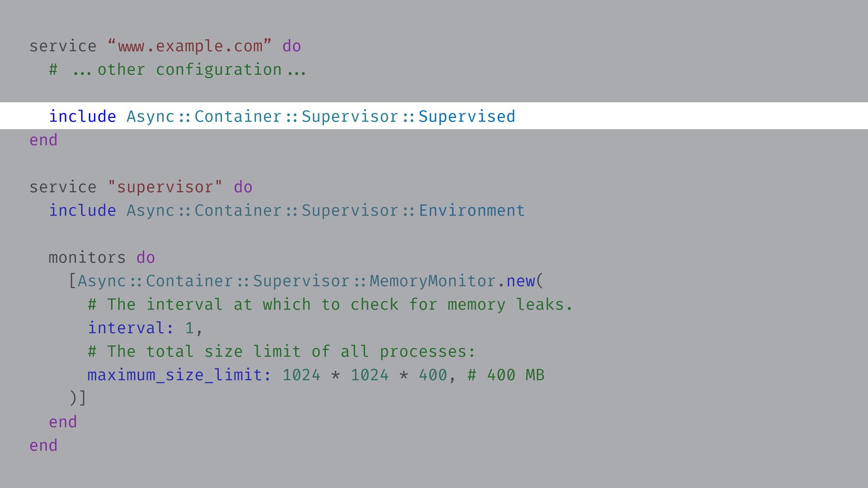Image resolution: width=868 pixels, height=488 pixels.
Task: Click the "www.example.com" string literal
Action: click(x=190, y=46)
